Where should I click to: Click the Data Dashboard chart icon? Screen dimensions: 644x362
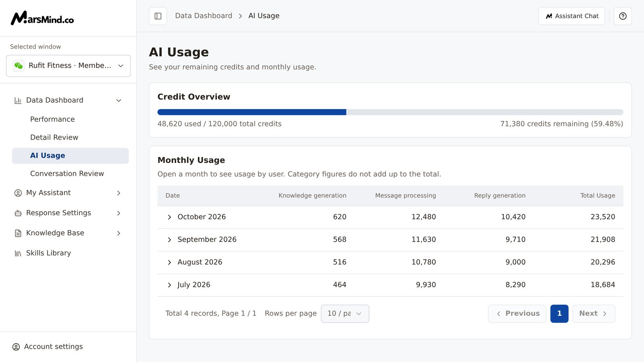[x=18, y=101]
